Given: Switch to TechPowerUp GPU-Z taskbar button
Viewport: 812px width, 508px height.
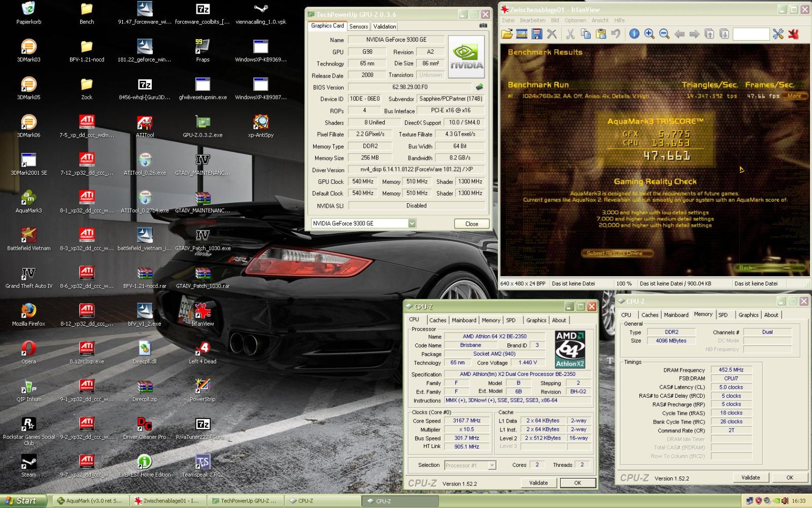Looking at the screenshot, I should click(245, 501).
